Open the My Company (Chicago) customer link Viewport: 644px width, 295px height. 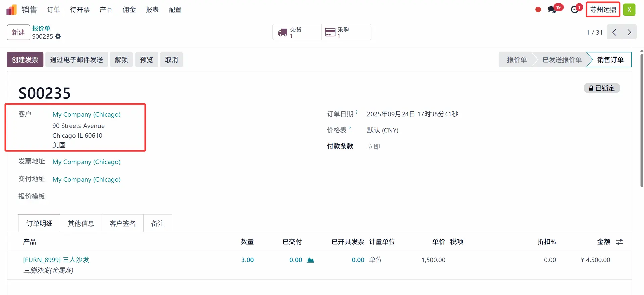pos(87,114)
